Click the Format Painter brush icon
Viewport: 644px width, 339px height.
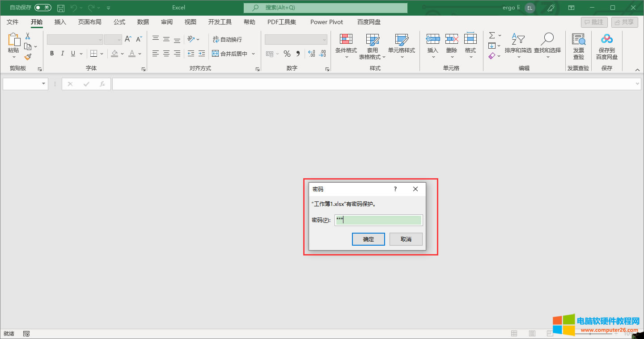[28, 57]
